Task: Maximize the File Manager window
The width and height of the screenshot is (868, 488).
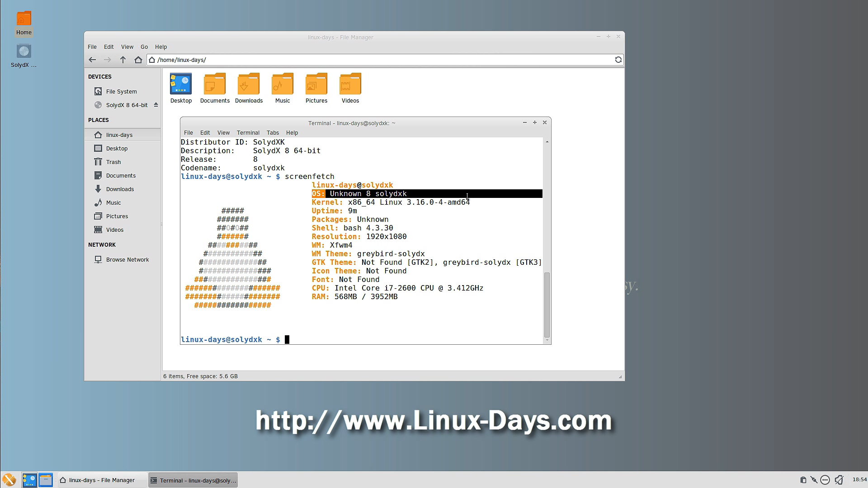Action: 609,37
